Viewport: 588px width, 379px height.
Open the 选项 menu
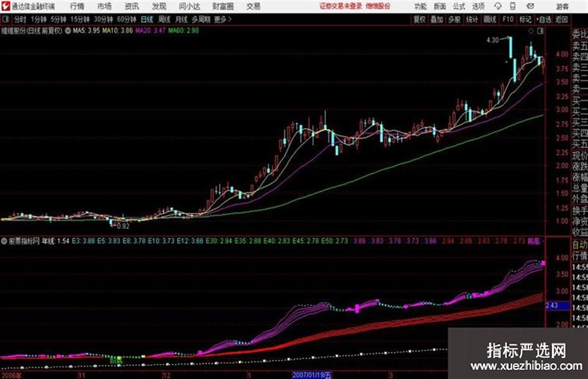coord(478,6)
